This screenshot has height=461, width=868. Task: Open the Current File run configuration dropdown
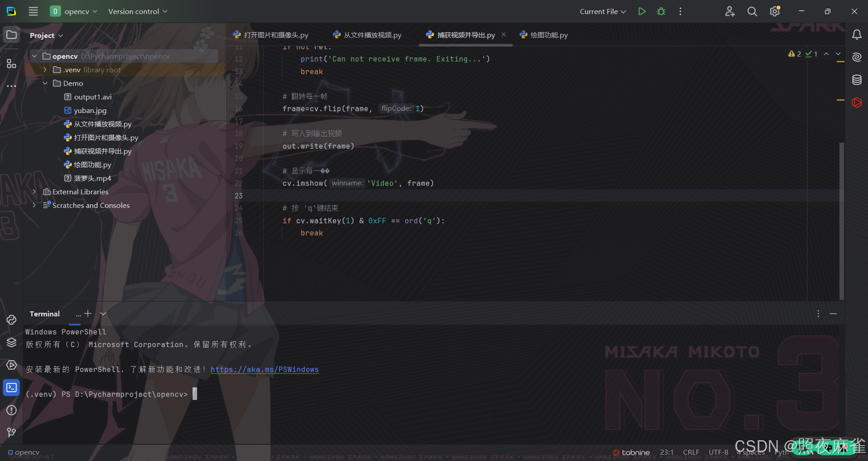pos(603,11)
